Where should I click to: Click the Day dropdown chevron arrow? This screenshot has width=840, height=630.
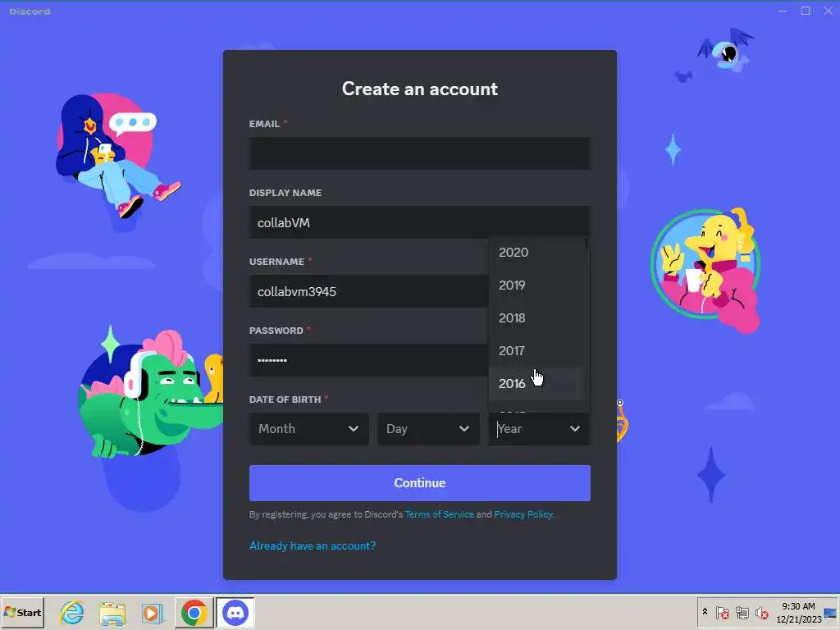click(x=464, y=428)
